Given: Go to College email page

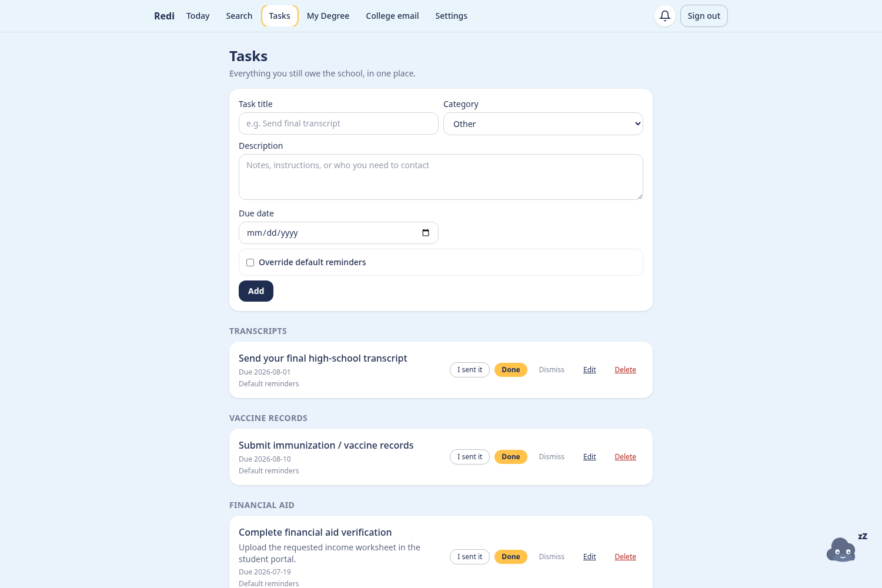Looking at the screenshot, I should [x=392, y=16].
